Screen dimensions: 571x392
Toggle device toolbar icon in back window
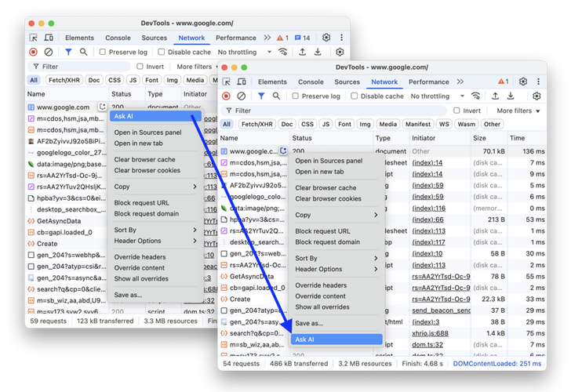pyautogui.click(x=49, y=38)
